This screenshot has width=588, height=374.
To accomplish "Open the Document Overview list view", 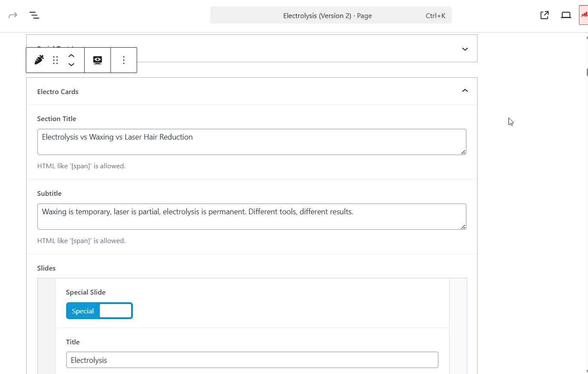I will [34, 15].
